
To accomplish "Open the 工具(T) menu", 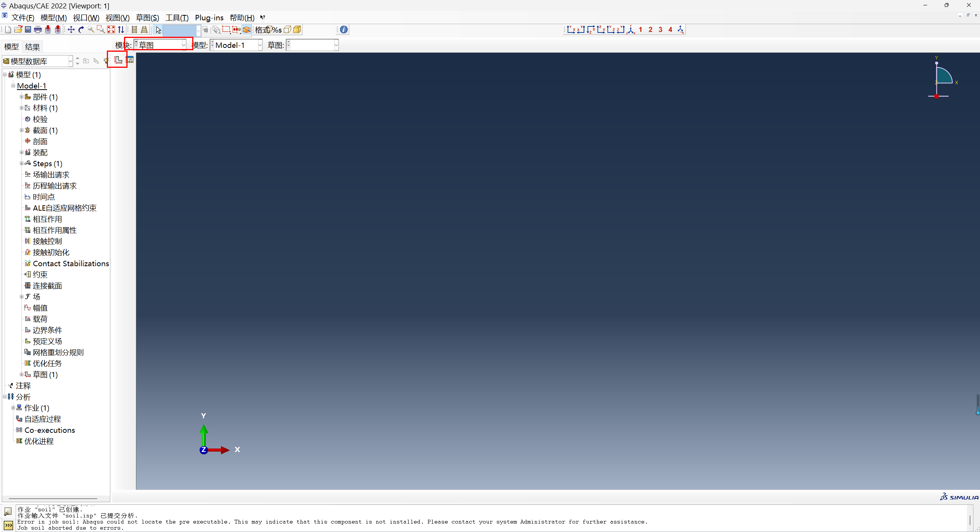I will pos(177,18).
